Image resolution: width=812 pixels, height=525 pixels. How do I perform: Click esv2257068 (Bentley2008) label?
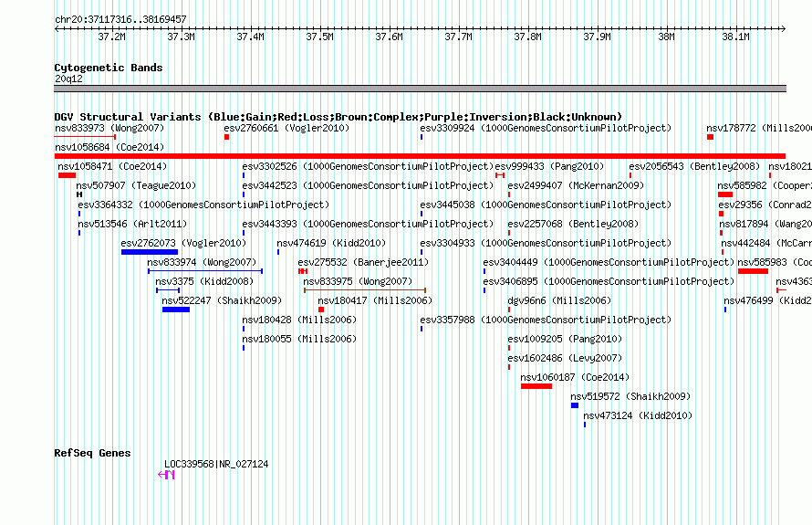573,224
